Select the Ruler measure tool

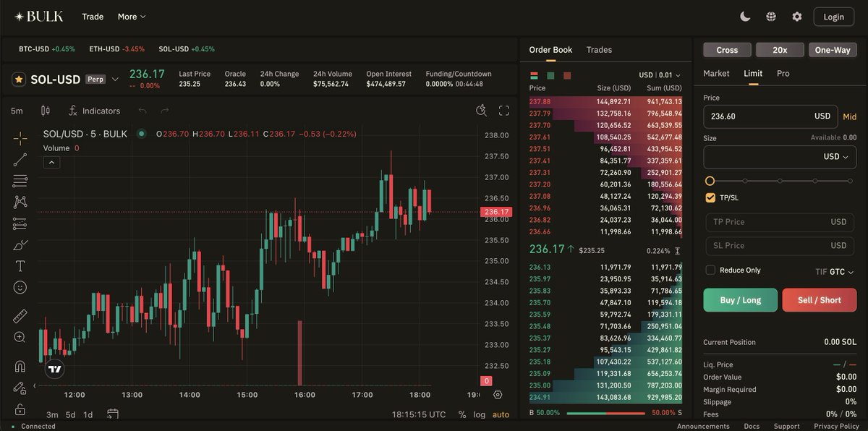[19, 315]
